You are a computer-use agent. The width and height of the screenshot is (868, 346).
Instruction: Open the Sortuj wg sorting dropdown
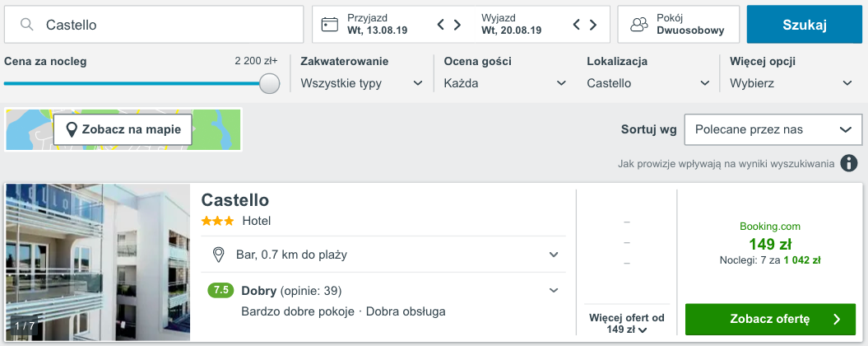pyautogui.click(x=773, y=130)
